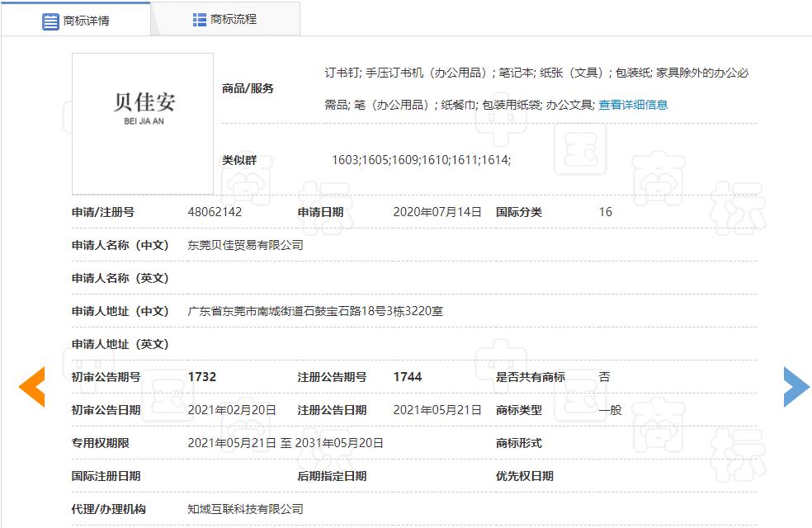Screen dimensions: 812x528
Task: Open the 查看详细信息 link
Action: pyautogui.click(x=633, y=105)
